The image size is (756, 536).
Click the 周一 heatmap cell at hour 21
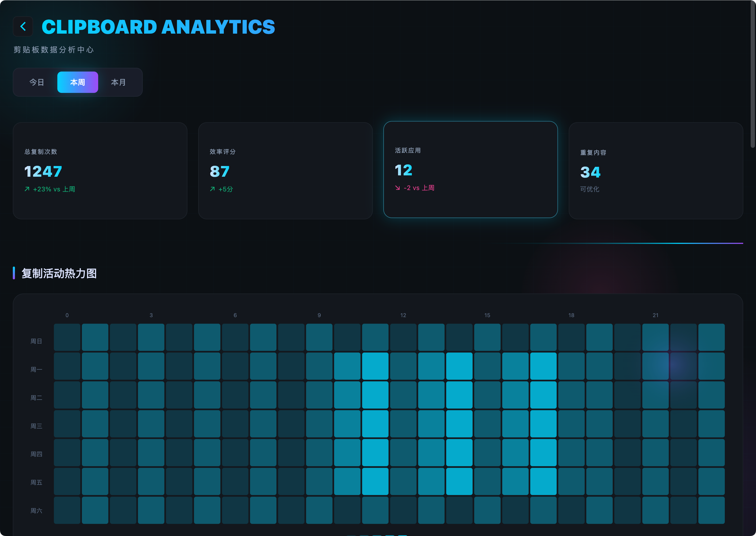656,366
